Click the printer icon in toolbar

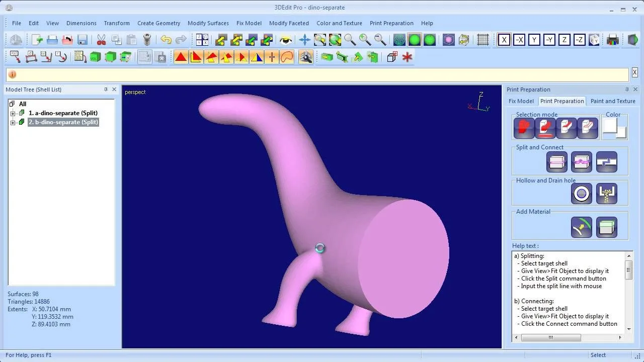[x=612, y=40]
